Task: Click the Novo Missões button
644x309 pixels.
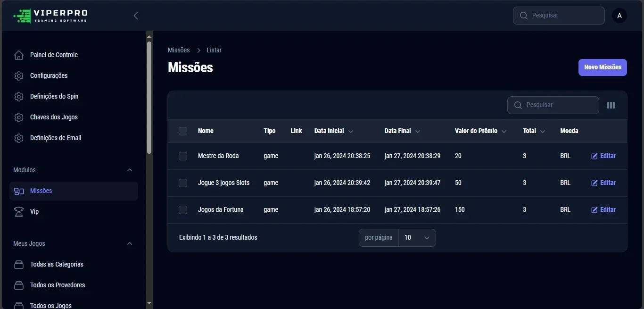Action: coord(603,67)
